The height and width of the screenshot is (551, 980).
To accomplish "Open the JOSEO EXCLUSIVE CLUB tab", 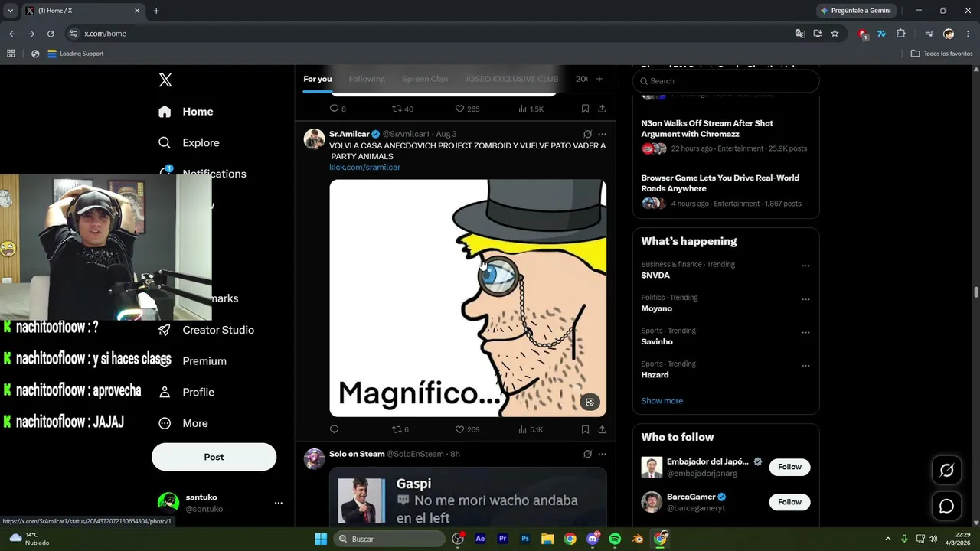I will (x=511, y=79).
